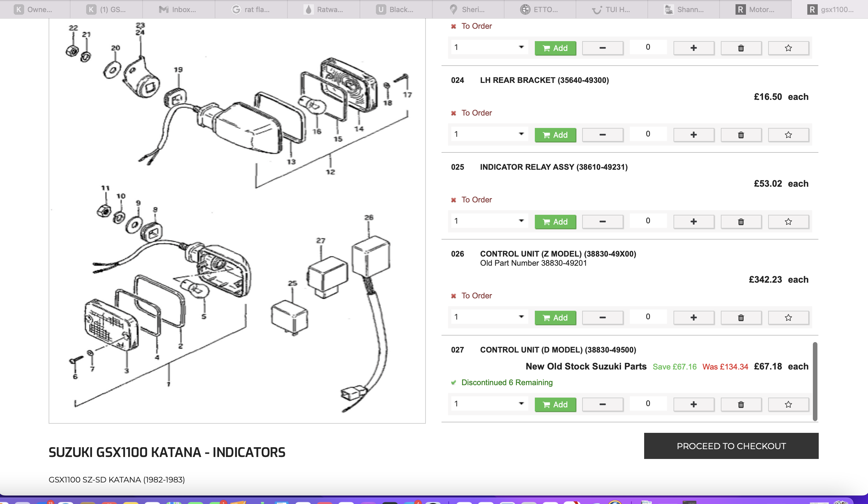The width and height of the screenshot is (868, 504).
Task: Delete Control Unit Z Model from basket
Action: pos(740,317)
